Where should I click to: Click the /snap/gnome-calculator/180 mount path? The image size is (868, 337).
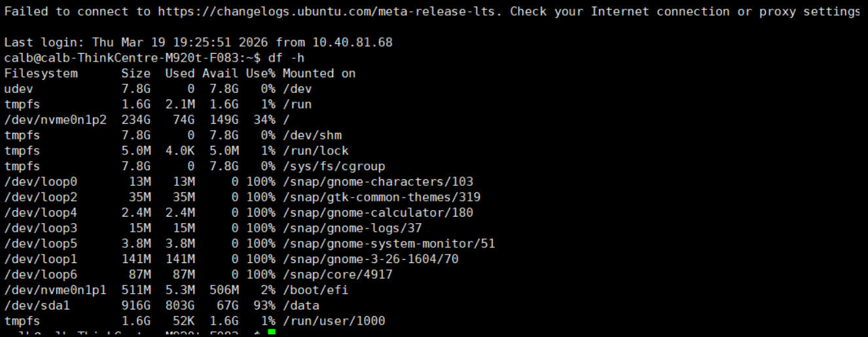pos(378,213)
